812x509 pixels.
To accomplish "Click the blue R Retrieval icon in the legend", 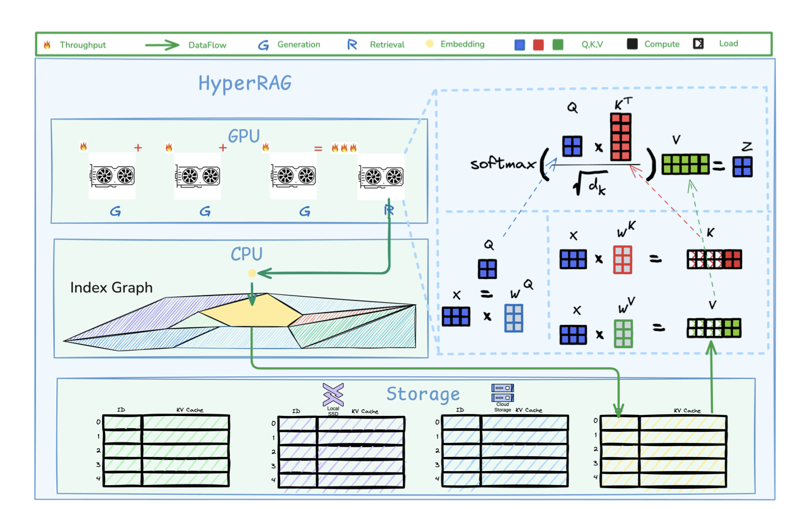I will [352, 45].
